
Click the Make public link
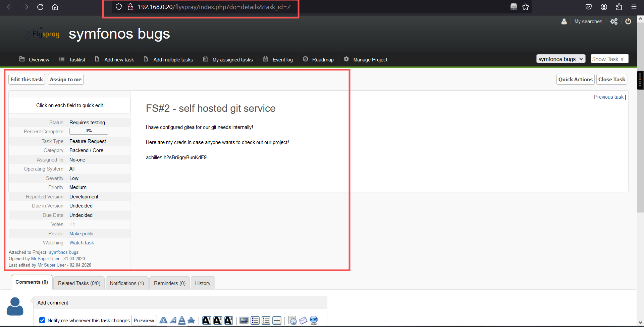82,234
